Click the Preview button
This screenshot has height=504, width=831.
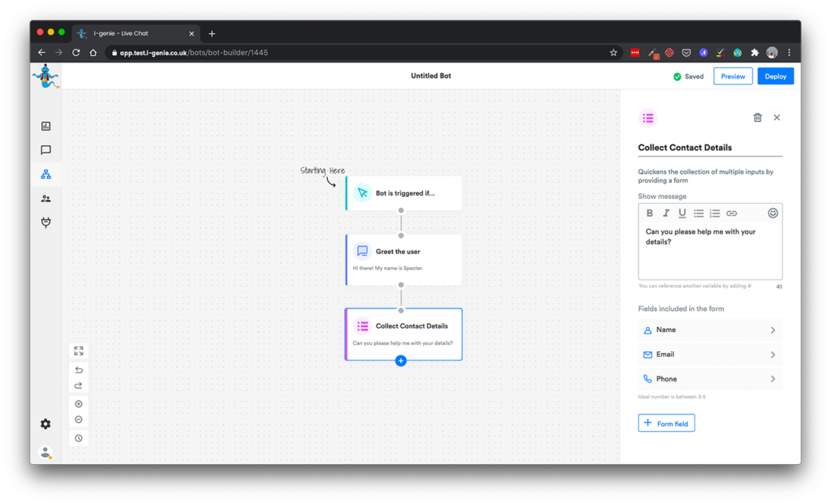pos(733,76)
